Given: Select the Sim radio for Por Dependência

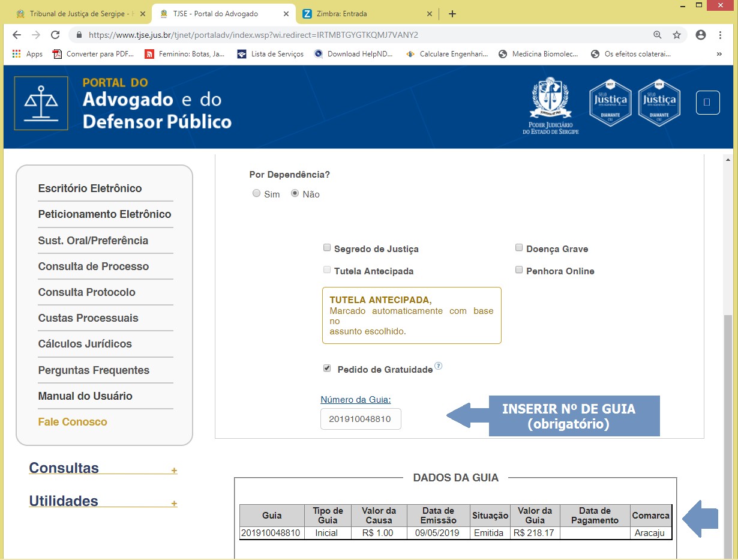Looking at the screenshot, I should [257, 193].
